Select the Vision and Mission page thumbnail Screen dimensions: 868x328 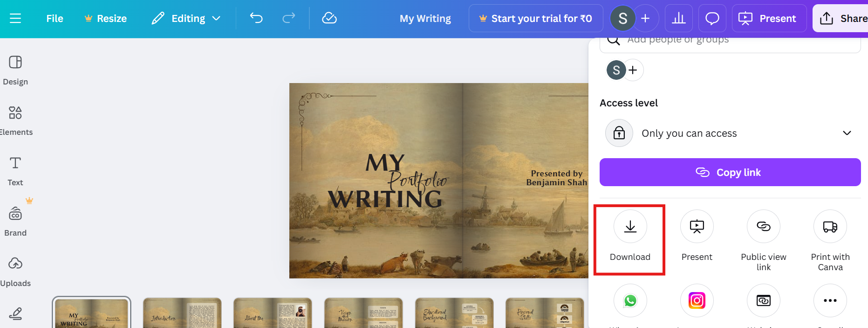(x=363, y=313)
